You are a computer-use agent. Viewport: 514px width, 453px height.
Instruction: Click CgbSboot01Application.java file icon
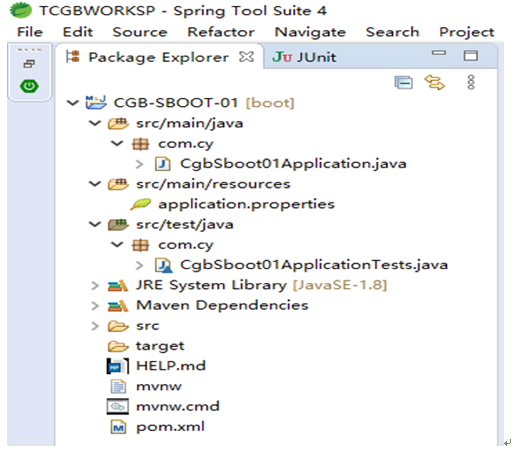point(163,164)
